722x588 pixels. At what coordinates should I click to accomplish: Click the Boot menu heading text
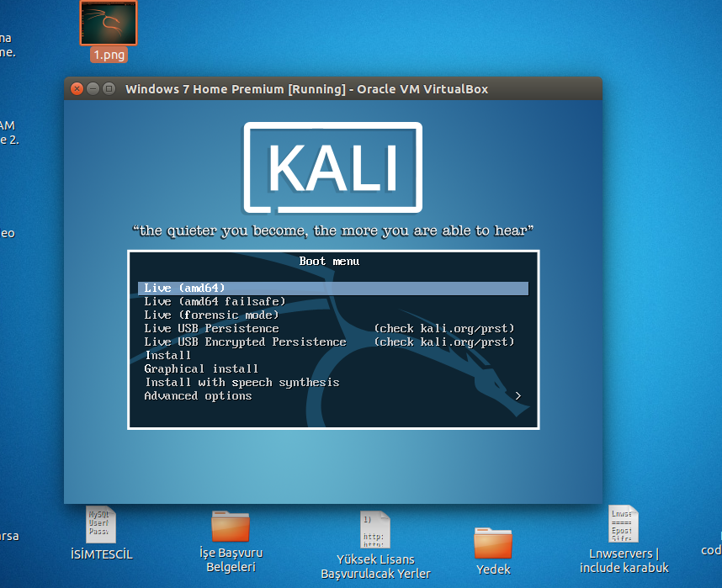[x=329, y=262]
